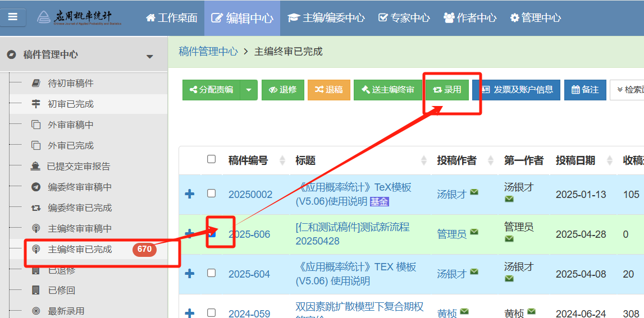Switch to 编辑中心 tab
This screenshot has width=644, height=318.
coord(243,17)
